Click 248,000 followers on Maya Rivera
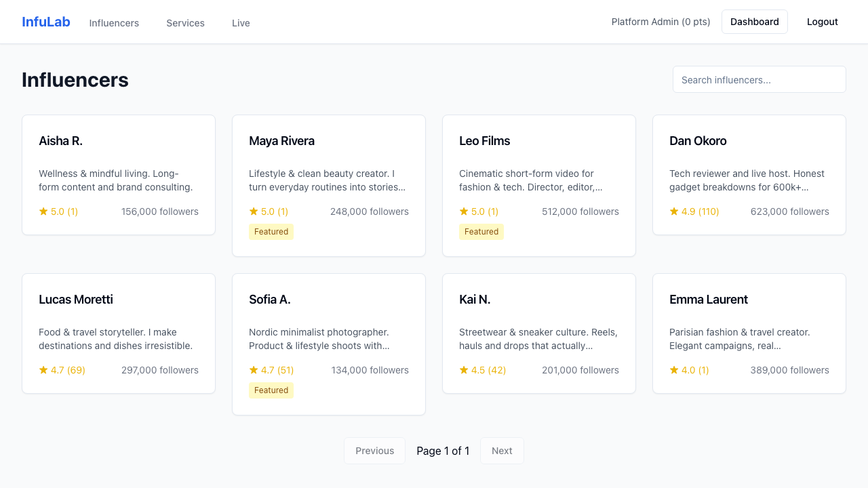The height and width of the screenshot is (488, 868). point(370,211)
